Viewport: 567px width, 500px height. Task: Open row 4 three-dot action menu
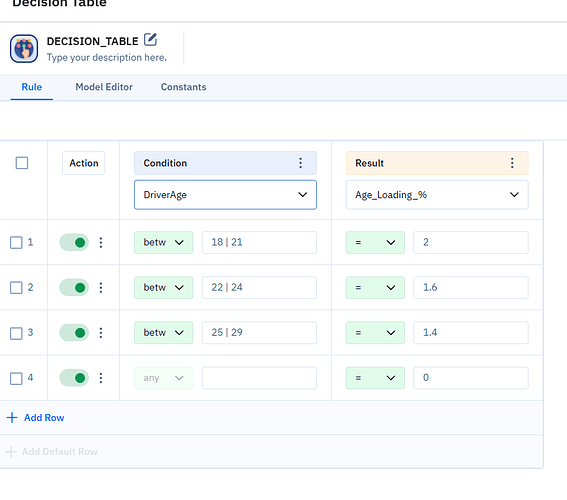click(x=101, y=378)
